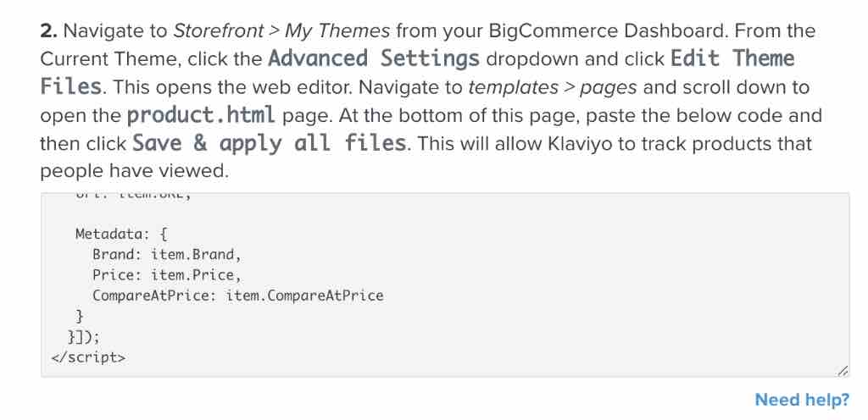
Task: Click the Edit Theme Files text
Action: (x=732, y=59)
